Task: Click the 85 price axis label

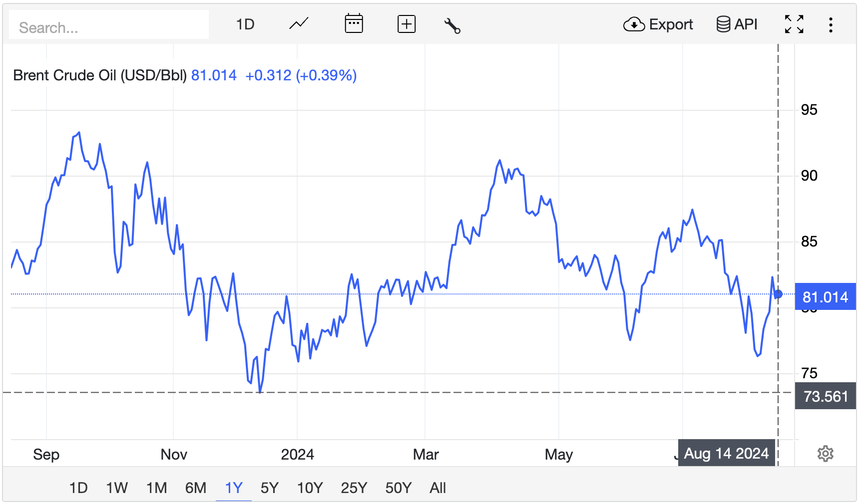Action: click(809, 242)
